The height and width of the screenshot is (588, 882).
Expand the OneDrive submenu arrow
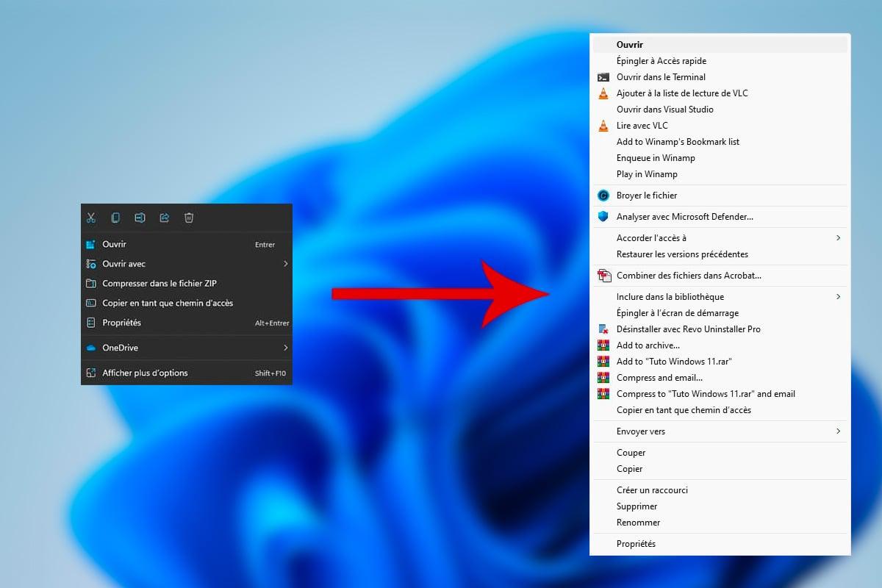284,347
